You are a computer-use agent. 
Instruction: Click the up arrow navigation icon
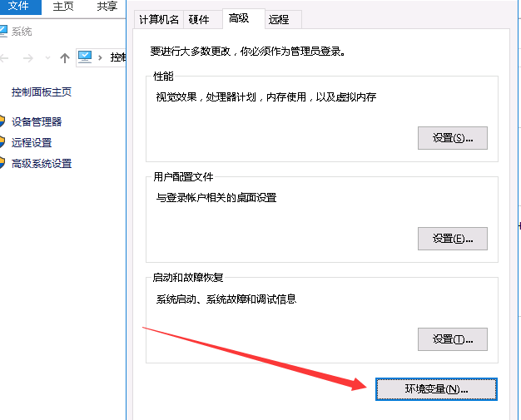click(x=65, y=58)
